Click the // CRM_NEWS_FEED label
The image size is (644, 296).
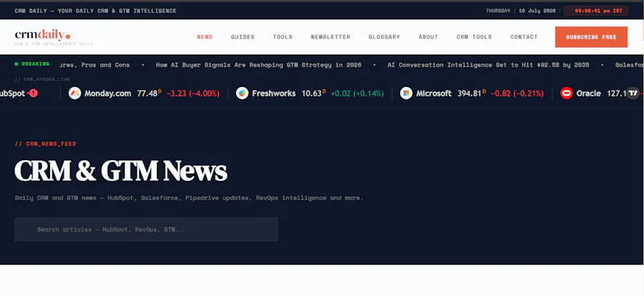[46, 144]
